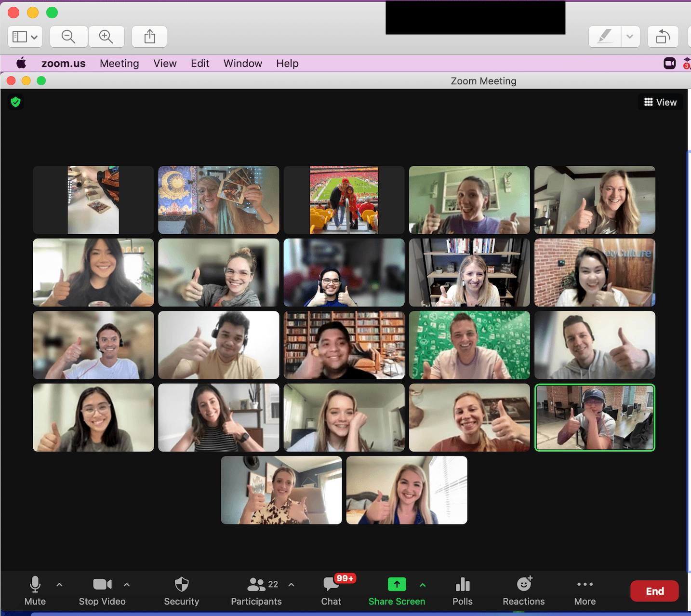The height and width of the screenshot is (616, 691).
Task: Expand audio options arrow beside Mute
Action: (59, 585)
